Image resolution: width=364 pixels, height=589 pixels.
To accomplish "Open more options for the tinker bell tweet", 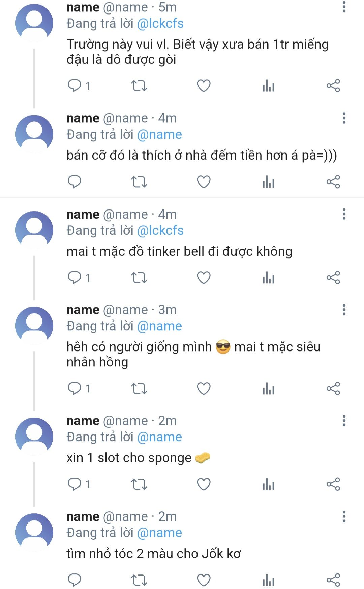I will tap(344, 214).
